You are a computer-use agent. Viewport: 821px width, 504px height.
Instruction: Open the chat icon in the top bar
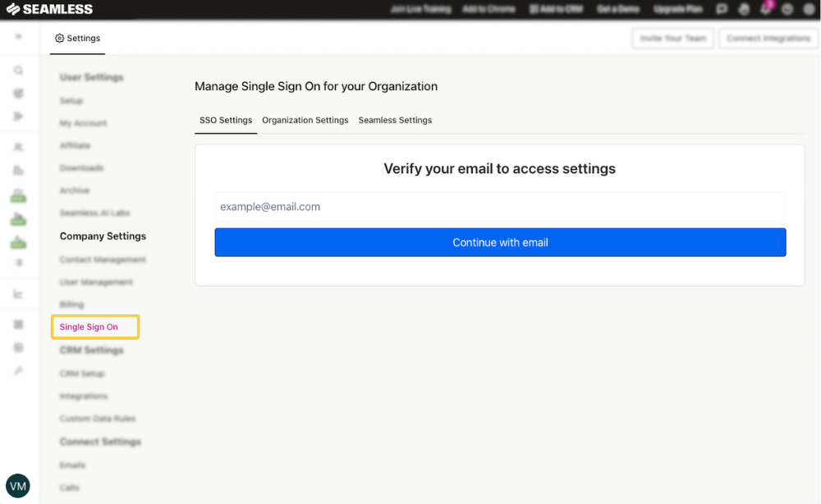pos(722,9)
